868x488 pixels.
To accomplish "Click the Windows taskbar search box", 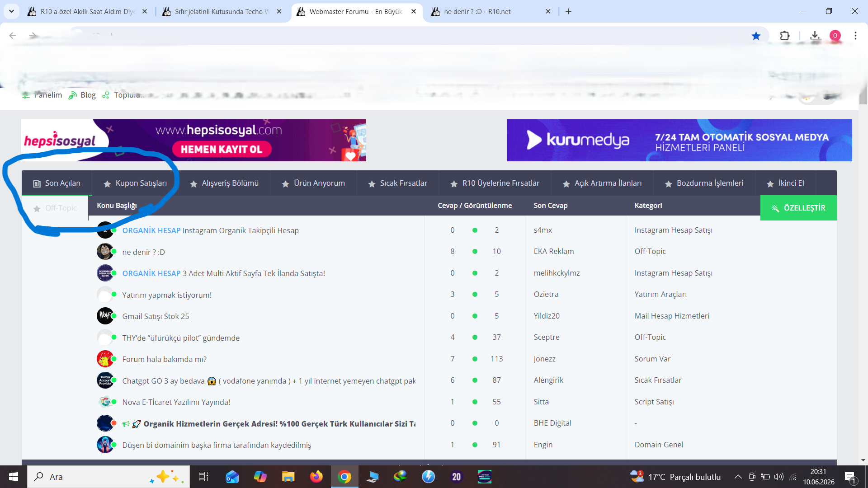I will click(x=108, y=477).
